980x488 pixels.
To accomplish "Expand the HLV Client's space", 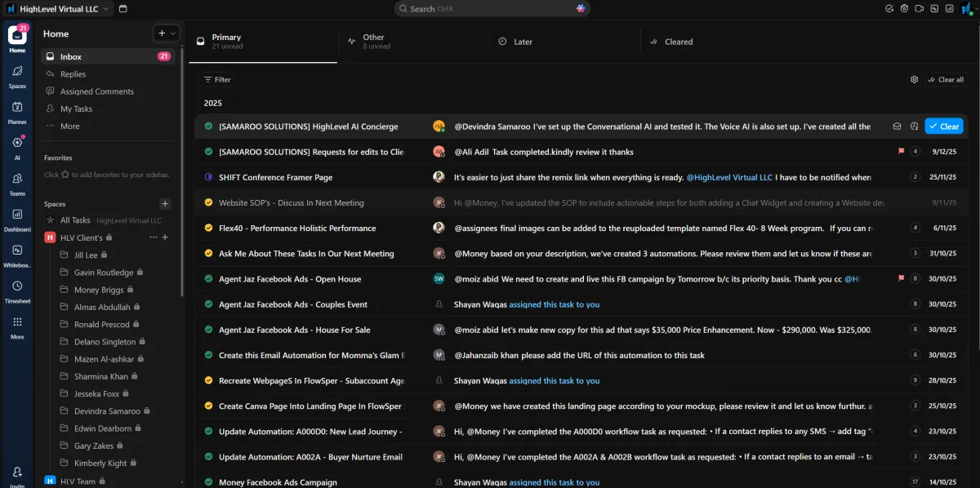I will click(82, 237).
